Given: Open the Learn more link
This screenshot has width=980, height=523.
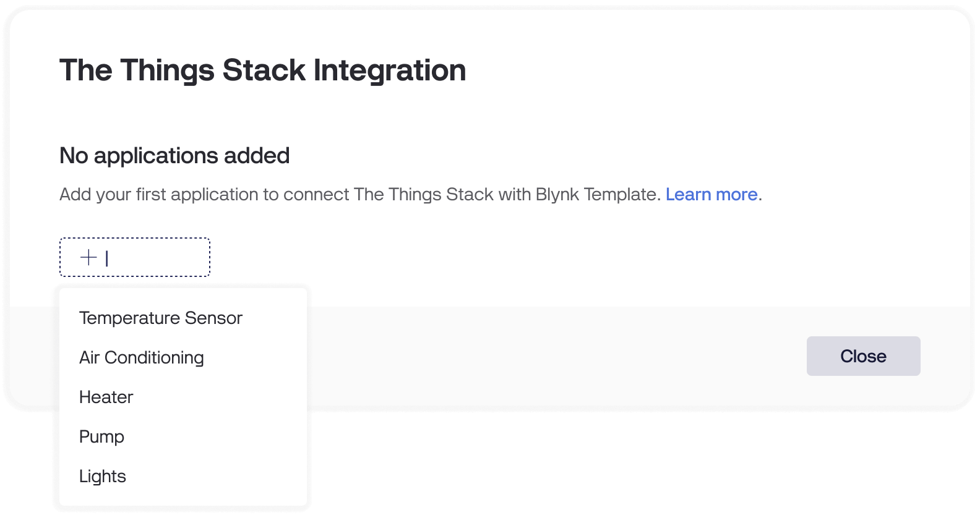Looking at the screenshot, I should tap(711, 194).
